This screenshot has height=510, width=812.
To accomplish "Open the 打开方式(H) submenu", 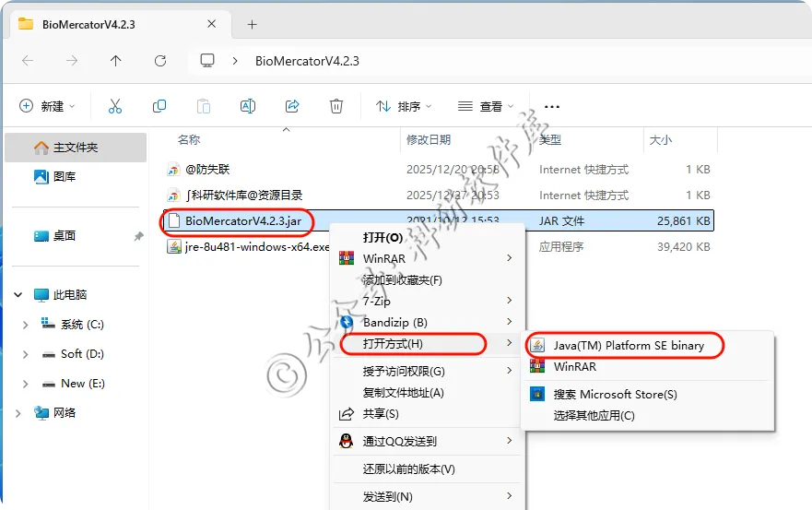I will [x=428, y=344].
